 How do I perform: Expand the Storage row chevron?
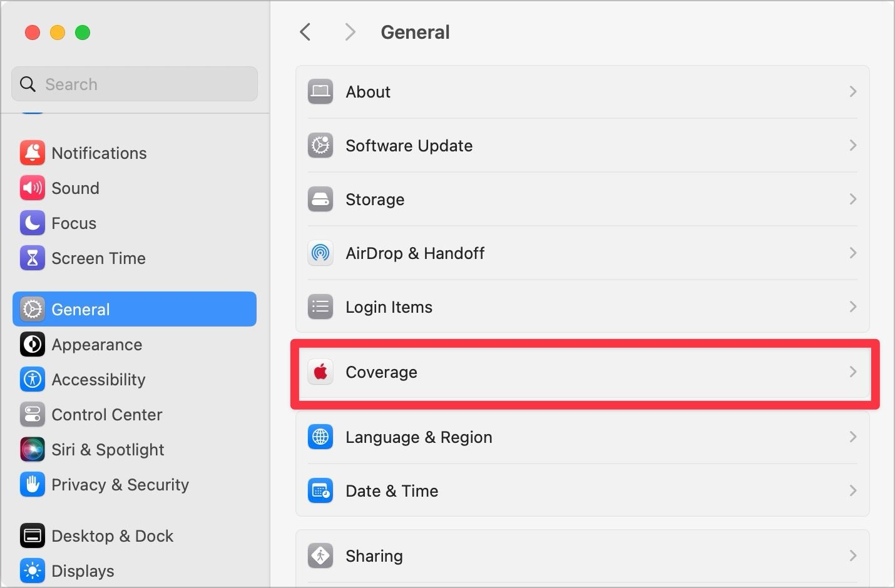[x=852, y=199]
